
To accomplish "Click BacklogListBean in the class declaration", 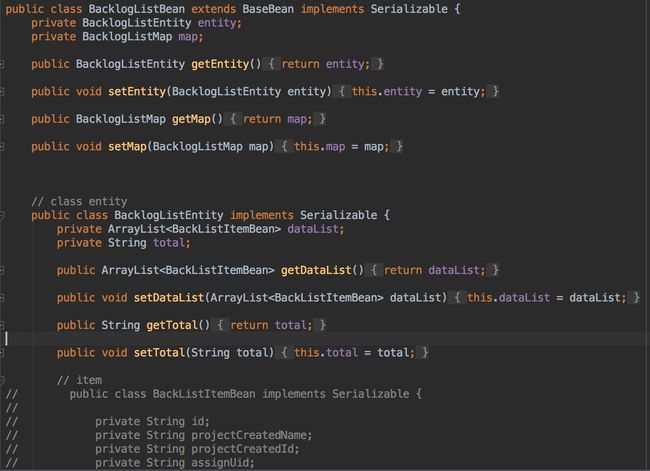I will (x=137, y=9).
